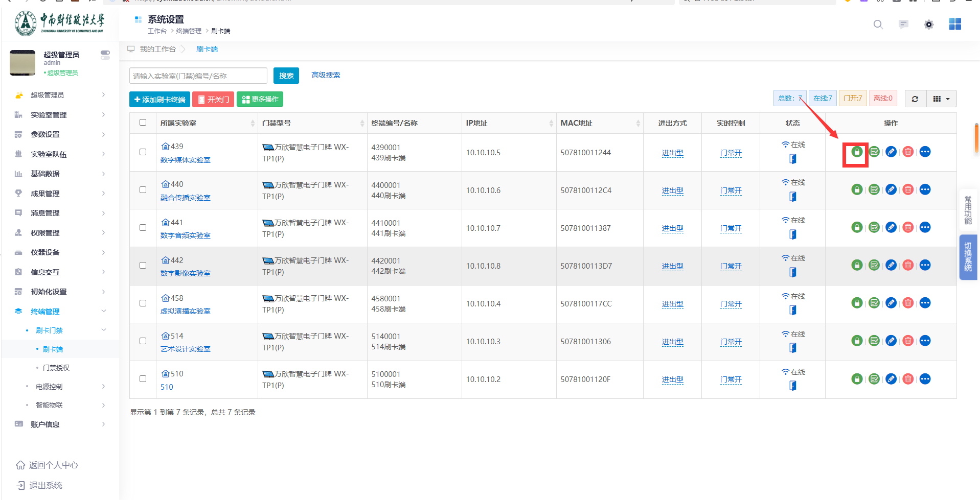Image resolution: width=980 pixels, height=500 pixels.
Task: Click the green note-edit icon in row 458
Action: (x=874, y=303)
